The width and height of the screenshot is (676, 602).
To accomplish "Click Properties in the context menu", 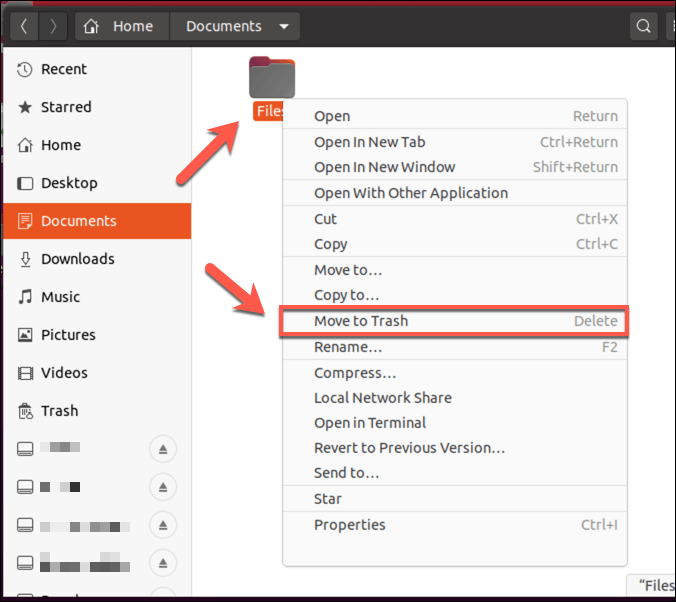I will pos(349,525).
